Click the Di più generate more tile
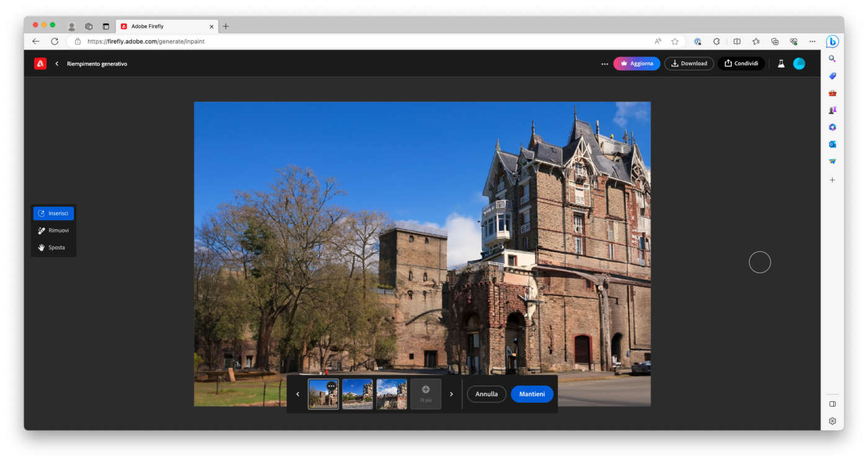Screen dimensions: 868x462 [x=426, y=394]
